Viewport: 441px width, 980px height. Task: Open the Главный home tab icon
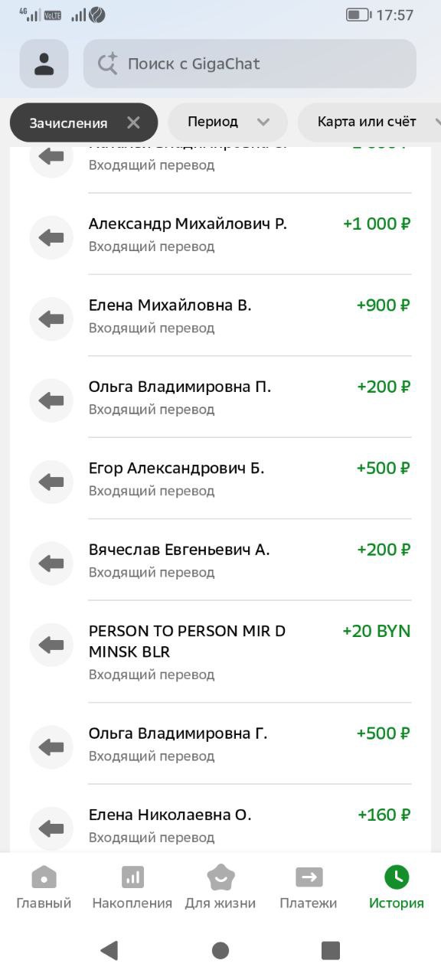(44, 877)
